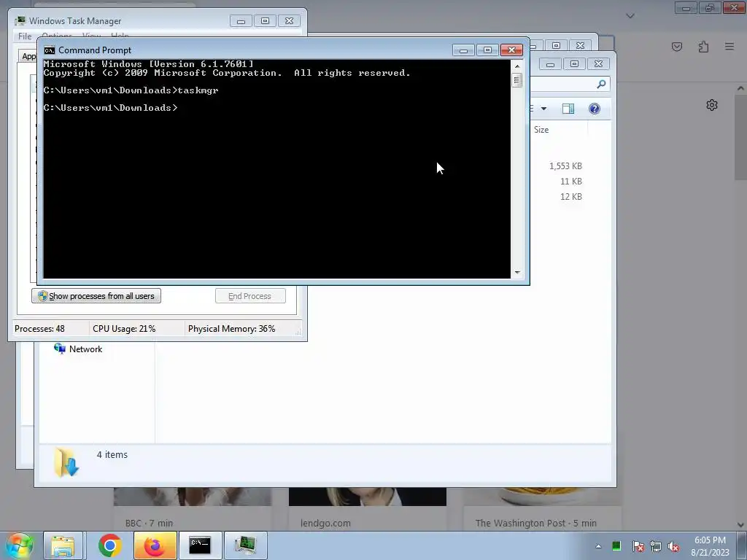Select the Applications tab in Task Manager
The height and width of the screenshot is (560, 747).
tap(28, 56)
